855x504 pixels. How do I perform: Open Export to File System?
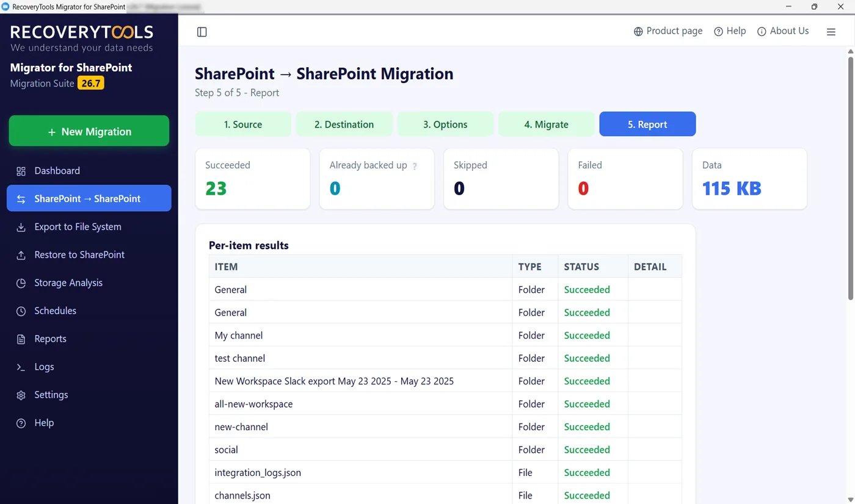(89, 227)
